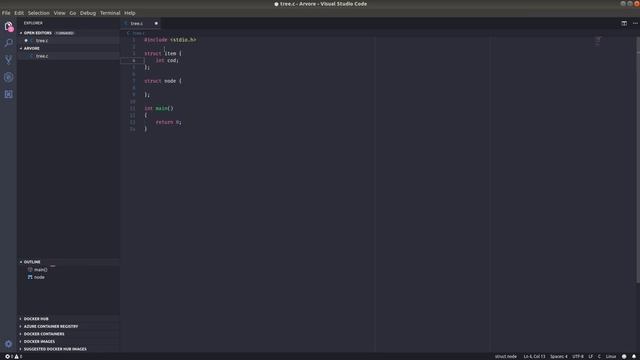The width and height of the screenshot is (640, 360).
Task: Click the '1 unsaved' badge in Open Editors
Action: [64, 33]
